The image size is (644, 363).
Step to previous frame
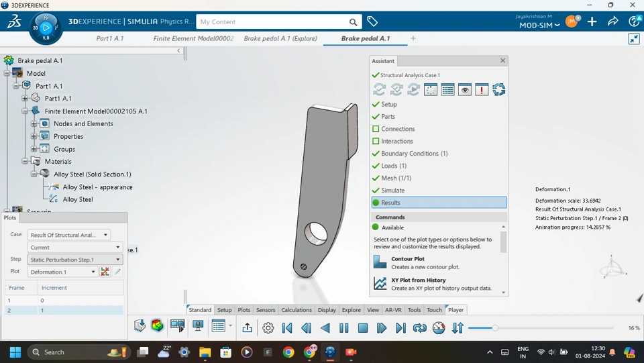(x=306, y=328)
